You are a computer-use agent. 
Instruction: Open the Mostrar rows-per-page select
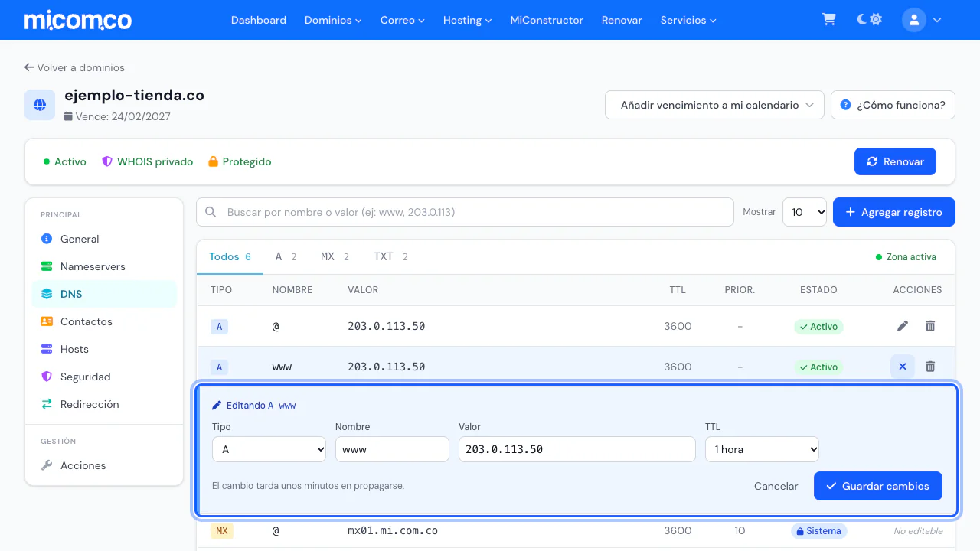tap(805, 212)
